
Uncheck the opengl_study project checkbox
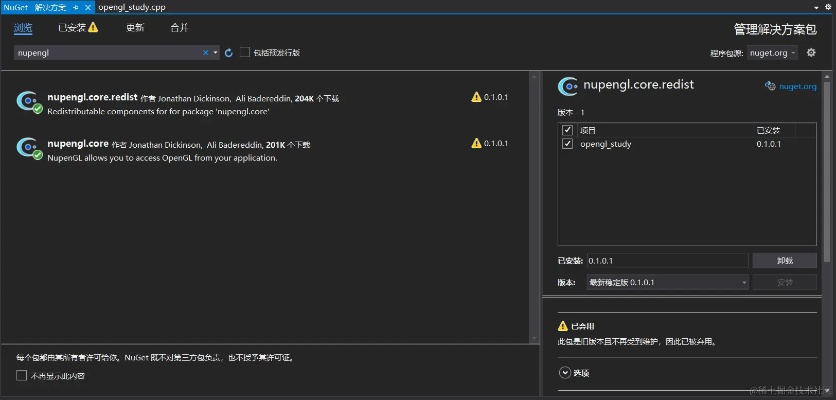tap(568, 144)
